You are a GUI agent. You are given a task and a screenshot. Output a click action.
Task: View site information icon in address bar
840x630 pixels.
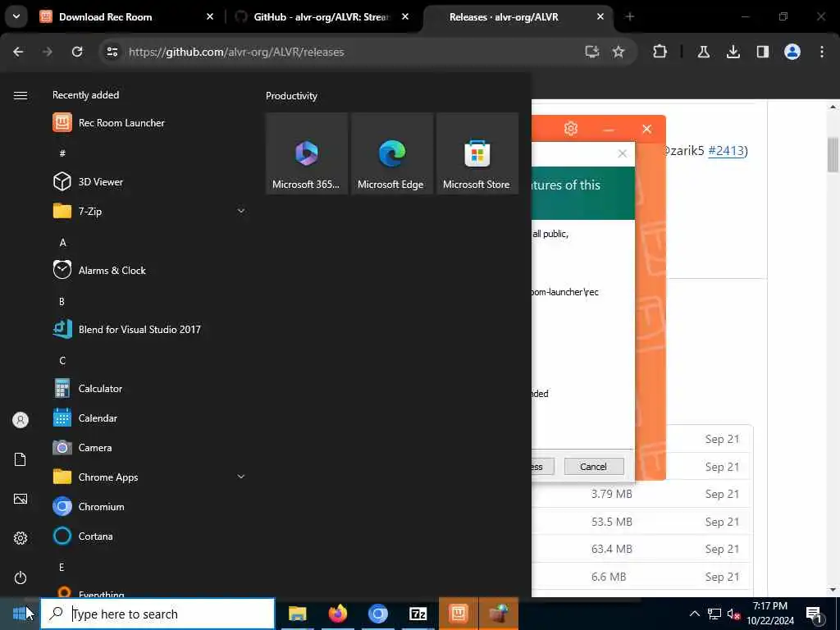[112, 52]
